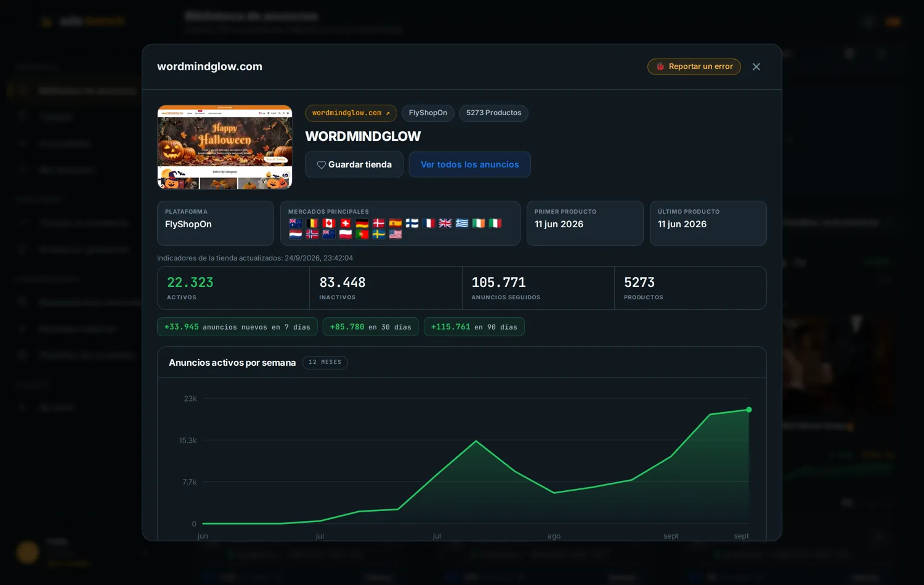Click the Spain flag icon
The width and height of the screenshot is (924, 585).
pos(395,224)
